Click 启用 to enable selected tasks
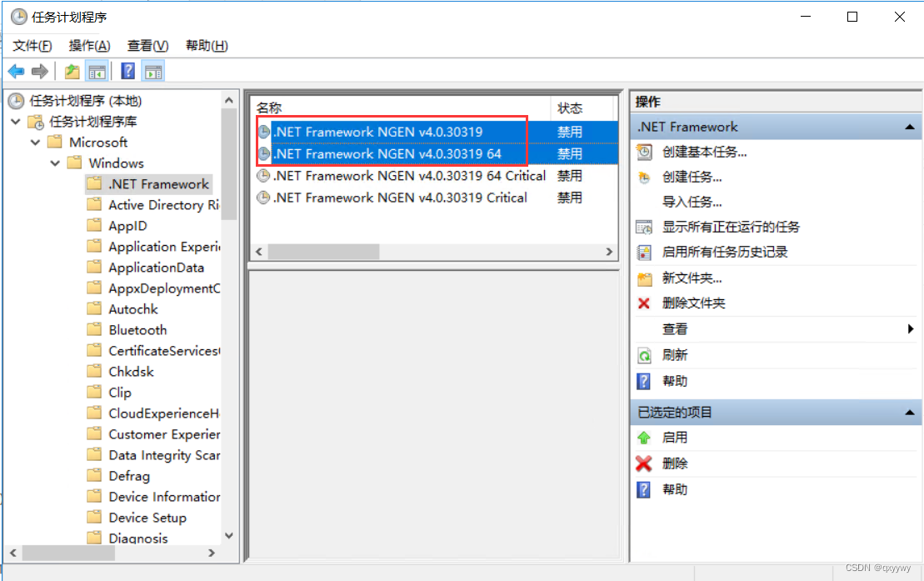 point(675,438)
